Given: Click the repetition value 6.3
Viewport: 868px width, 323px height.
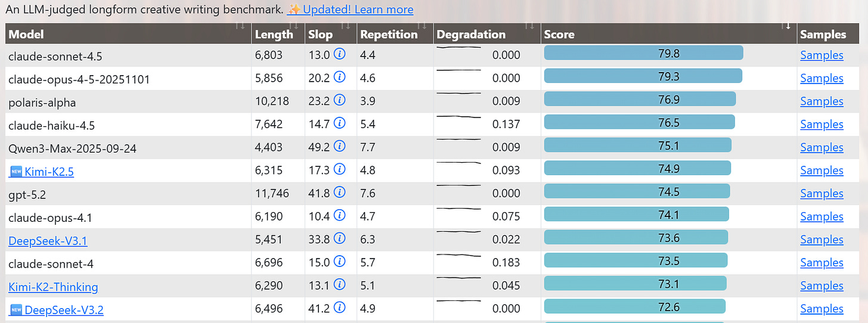Looking at the screenshot, I should (x=368, y=240).
